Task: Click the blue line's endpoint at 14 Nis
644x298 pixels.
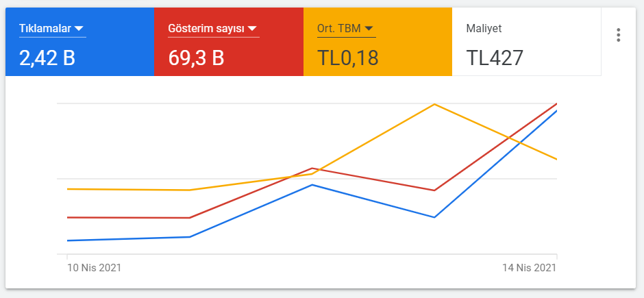Action: 556,111
